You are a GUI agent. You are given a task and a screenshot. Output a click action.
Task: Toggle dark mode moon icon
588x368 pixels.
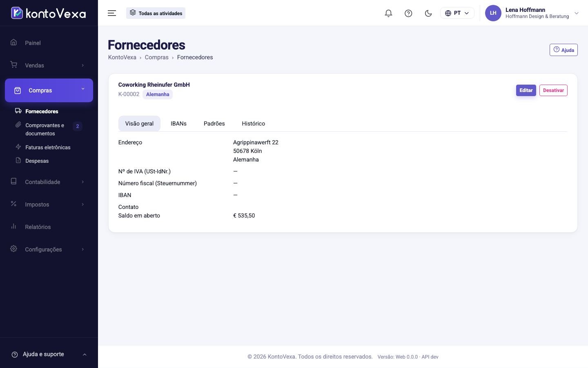point(428,13)
